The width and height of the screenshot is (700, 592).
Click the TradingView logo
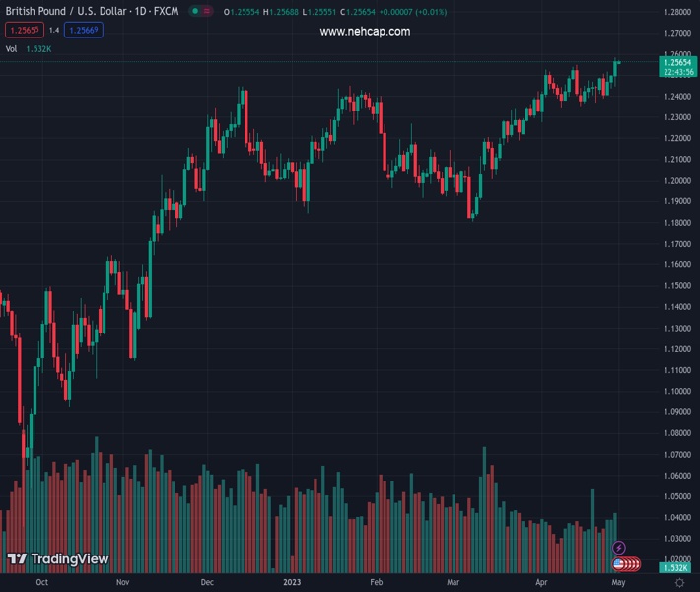pyautogui.click(x=58, y=559)
